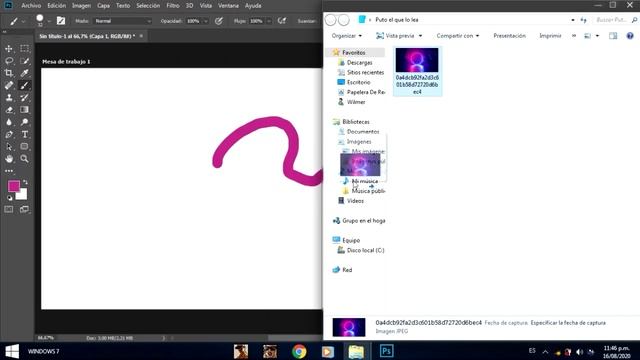
Task: Change the screen mode icon
Action: 24,209
